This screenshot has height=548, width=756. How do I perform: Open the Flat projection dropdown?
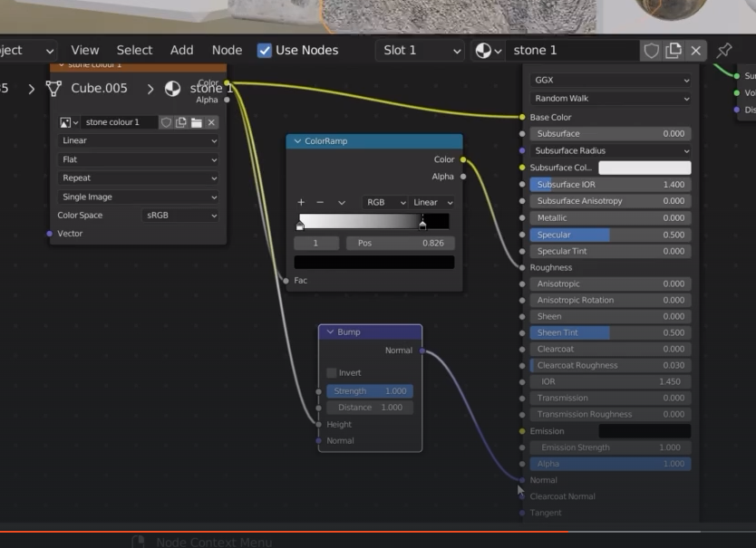point(139,159)
